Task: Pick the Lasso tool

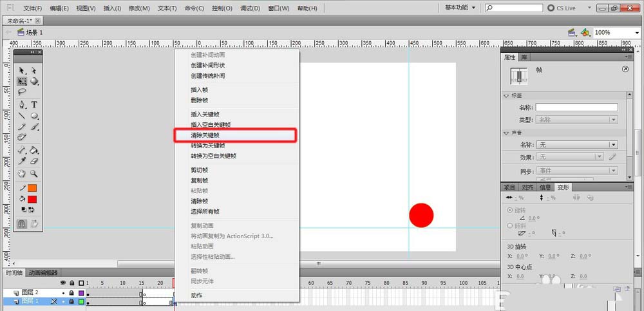Action: 22,91
